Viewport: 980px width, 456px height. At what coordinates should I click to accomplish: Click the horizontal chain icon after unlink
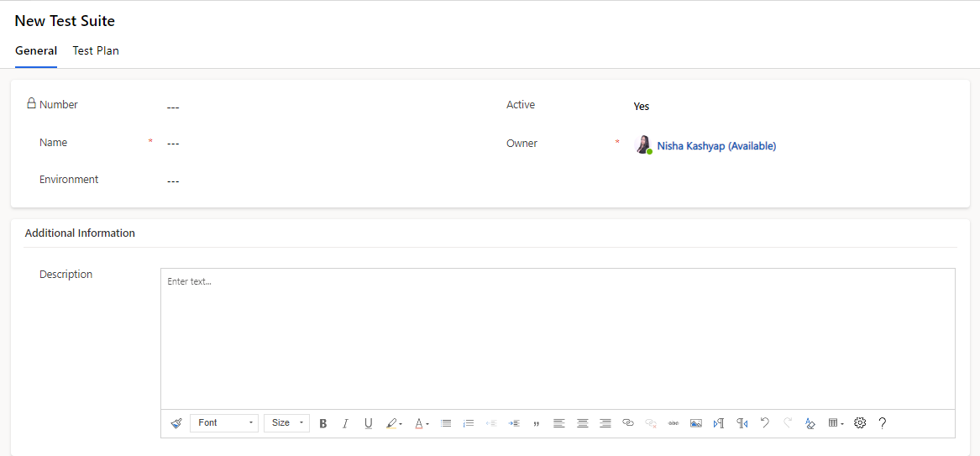tap(673, 423)
